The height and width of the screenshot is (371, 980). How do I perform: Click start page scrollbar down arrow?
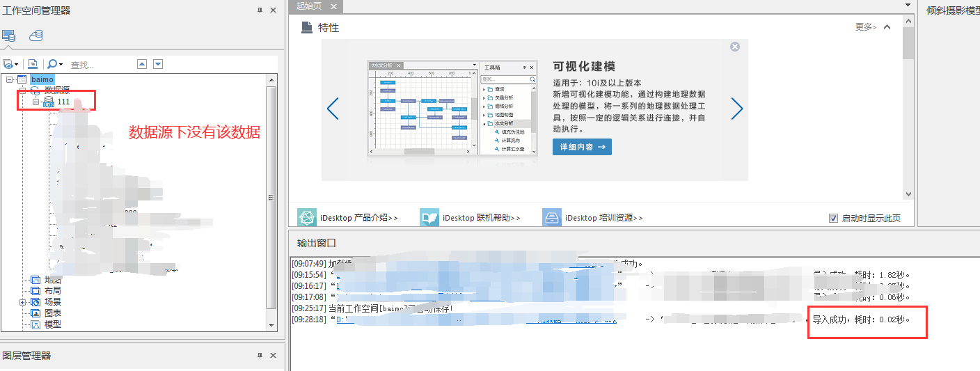908,195
